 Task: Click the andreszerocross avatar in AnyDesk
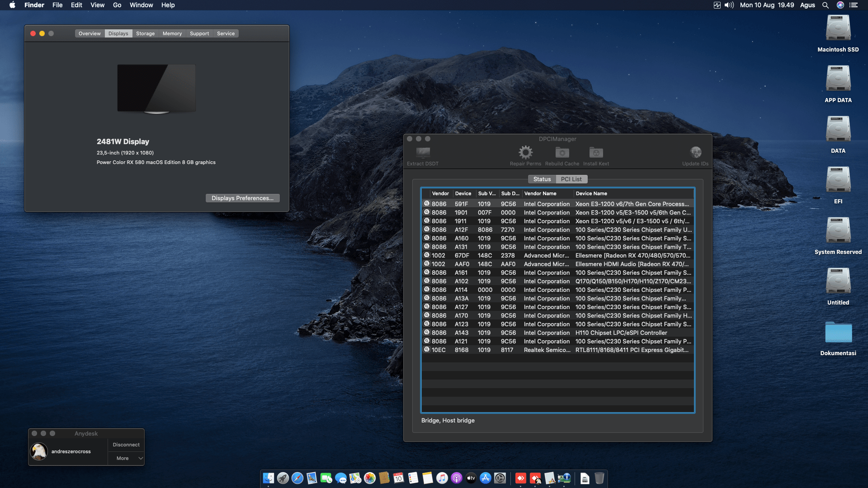point(39,451)
